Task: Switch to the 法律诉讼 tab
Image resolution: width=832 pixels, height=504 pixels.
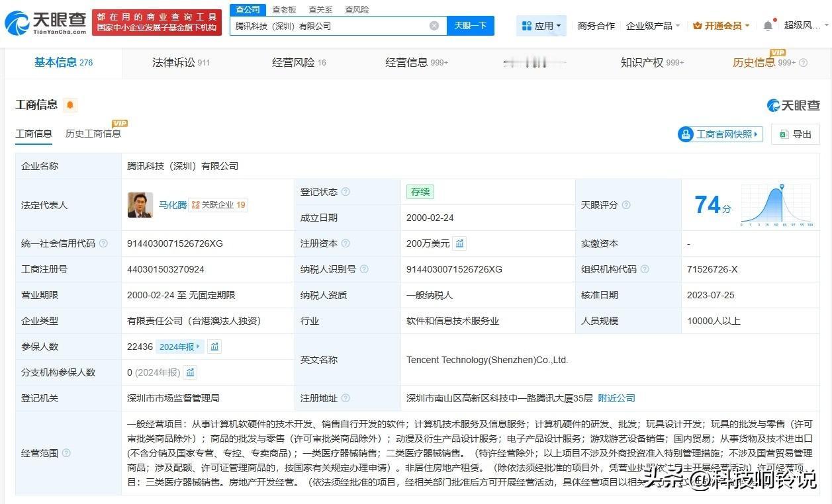Action: pos(181,63)
